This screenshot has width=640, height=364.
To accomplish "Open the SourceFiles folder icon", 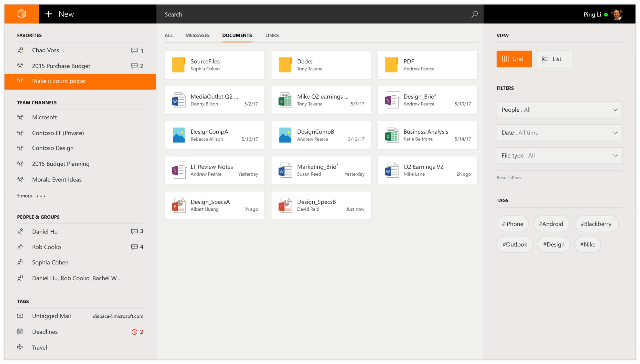I will point(178,65).
